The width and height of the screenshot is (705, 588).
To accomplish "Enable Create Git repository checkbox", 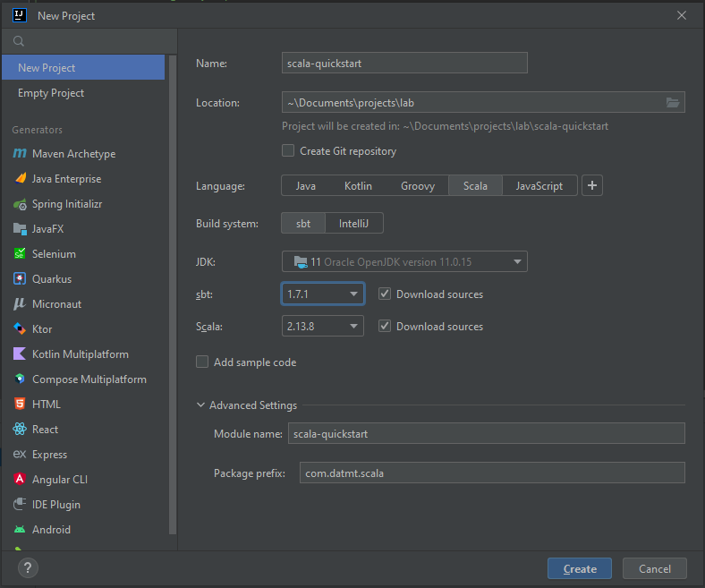I will coord(288,150).
